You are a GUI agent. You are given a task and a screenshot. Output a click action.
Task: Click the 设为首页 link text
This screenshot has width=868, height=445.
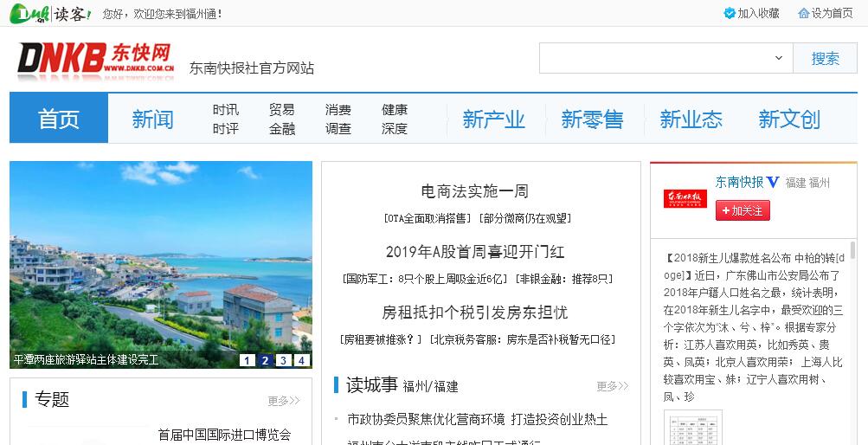(832, 13)
